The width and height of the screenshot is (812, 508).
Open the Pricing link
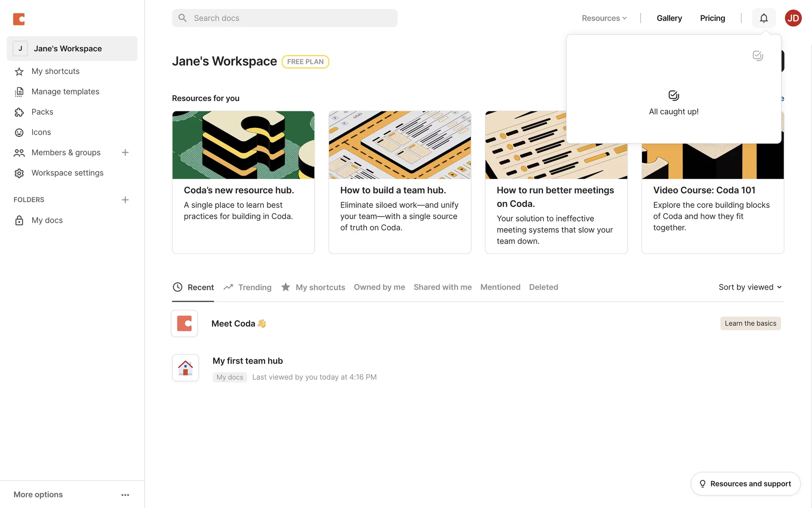tap(712, 18)
